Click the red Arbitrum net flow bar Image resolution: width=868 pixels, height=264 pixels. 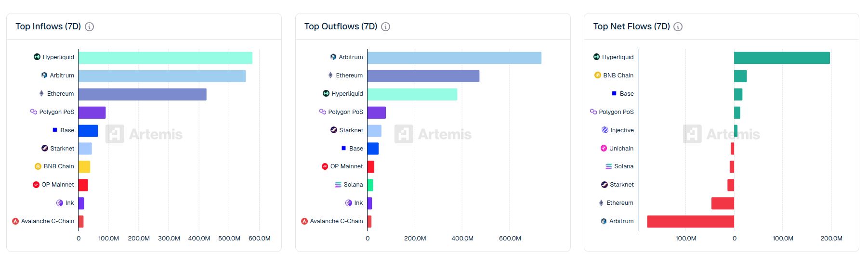(x=690, y=222)
